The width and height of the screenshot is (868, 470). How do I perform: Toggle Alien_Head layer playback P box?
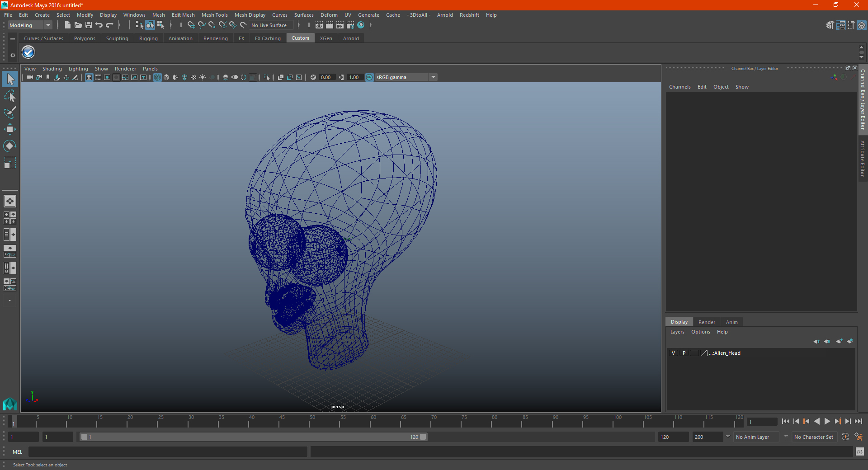pyautogui.click(x=684, y=353)
